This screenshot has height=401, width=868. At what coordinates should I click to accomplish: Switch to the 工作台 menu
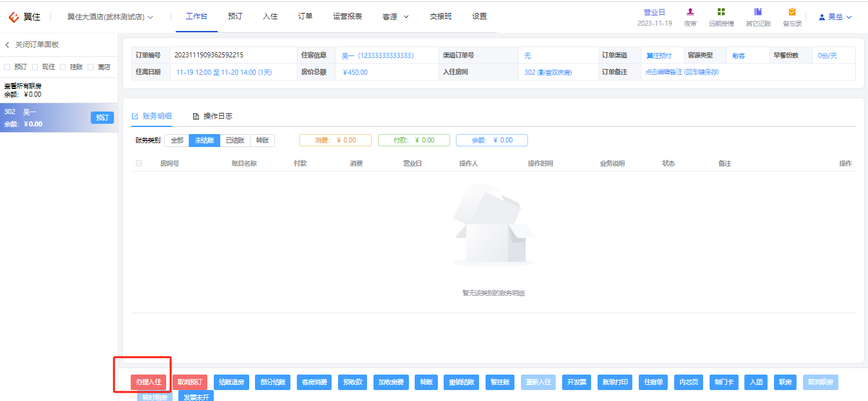click(196, 16)
